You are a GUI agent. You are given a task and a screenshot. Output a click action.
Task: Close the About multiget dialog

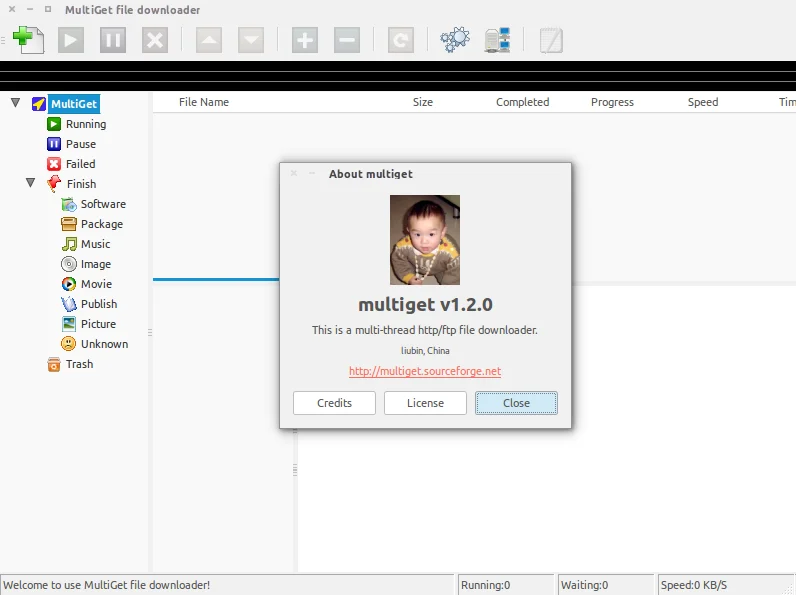coord(516,403)
